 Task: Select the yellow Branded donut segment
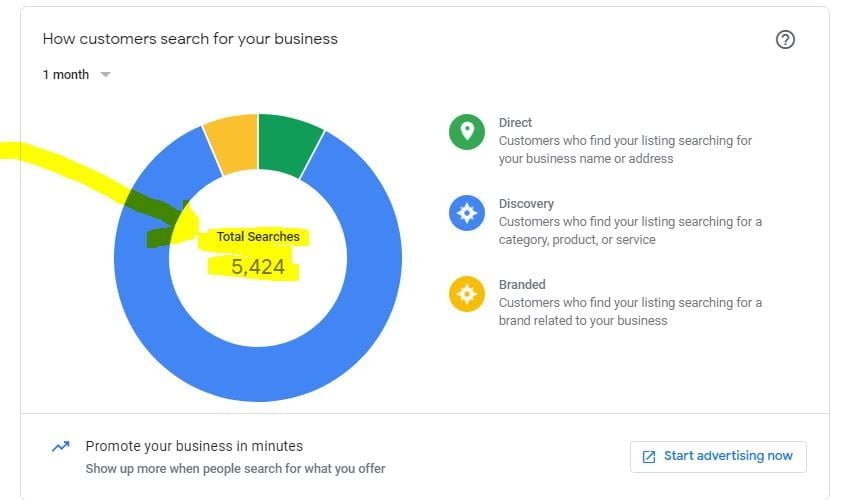[232, 145]
